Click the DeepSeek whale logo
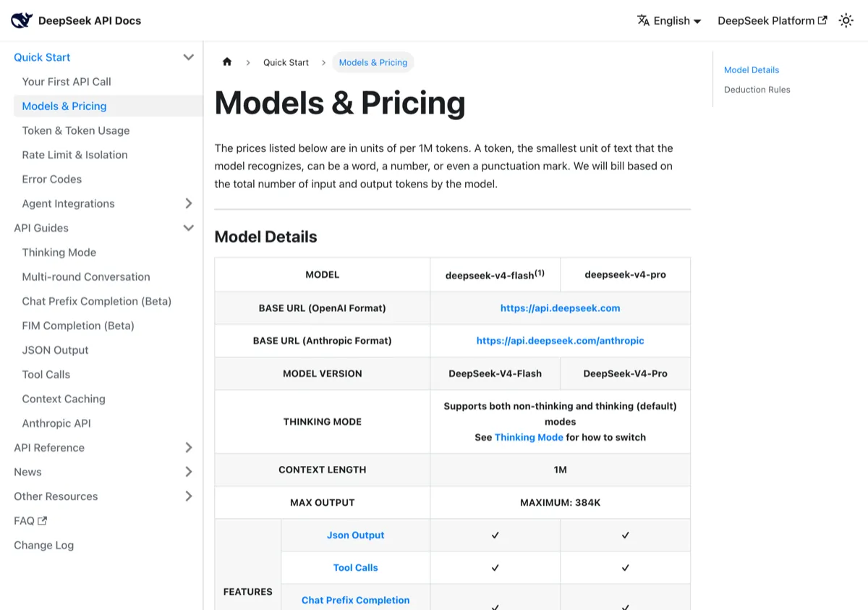The height and width of the screenshot is (610, 868). pyautogui.click(x=22, y=20)
